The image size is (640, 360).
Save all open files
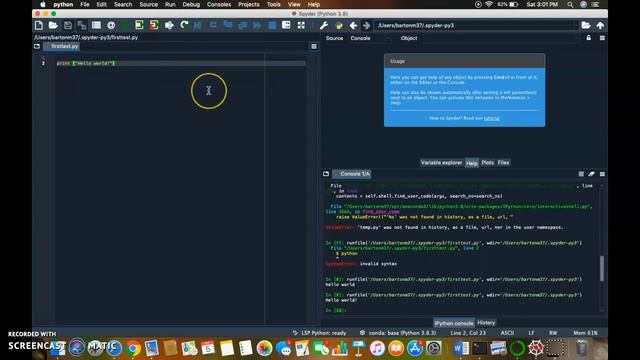pos(82,25)
